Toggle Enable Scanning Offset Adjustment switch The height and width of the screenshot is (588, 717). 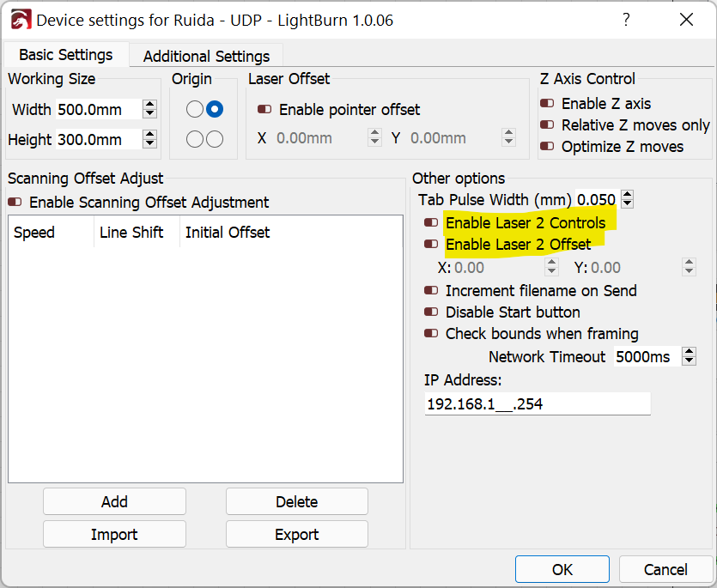coord(15,202)
